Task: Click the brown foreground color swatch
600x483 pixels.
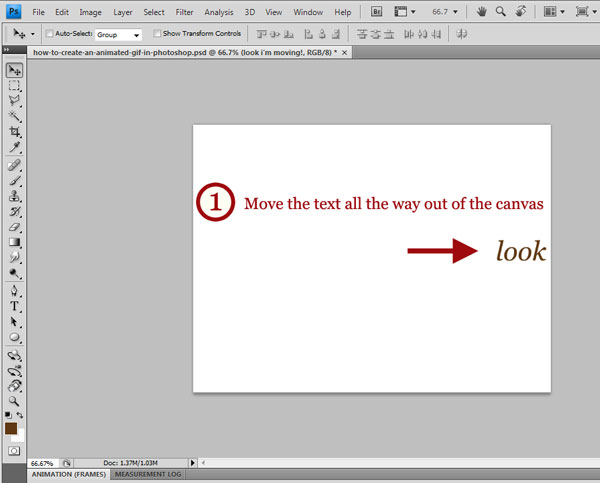Action: [x=11, y=428]
